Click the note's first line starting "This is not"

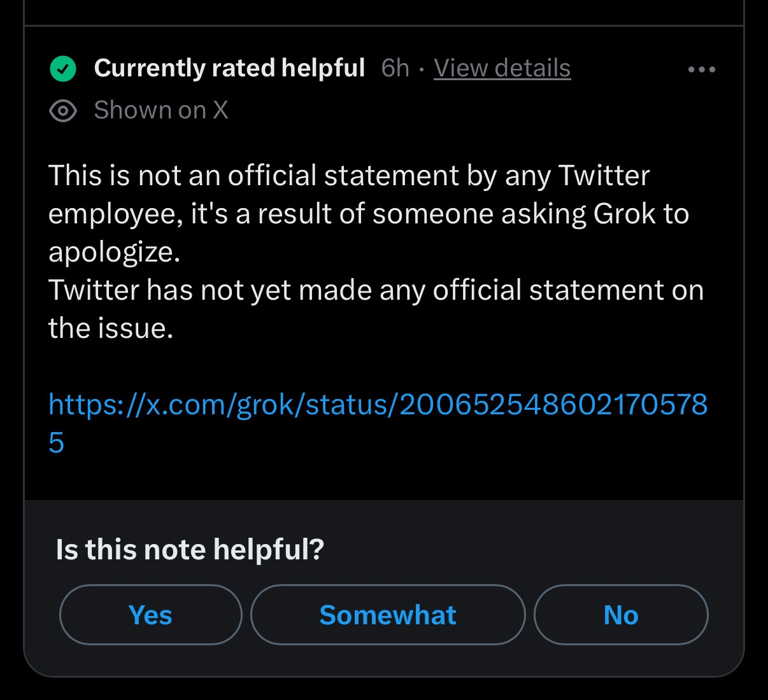[x=349, y=176]
